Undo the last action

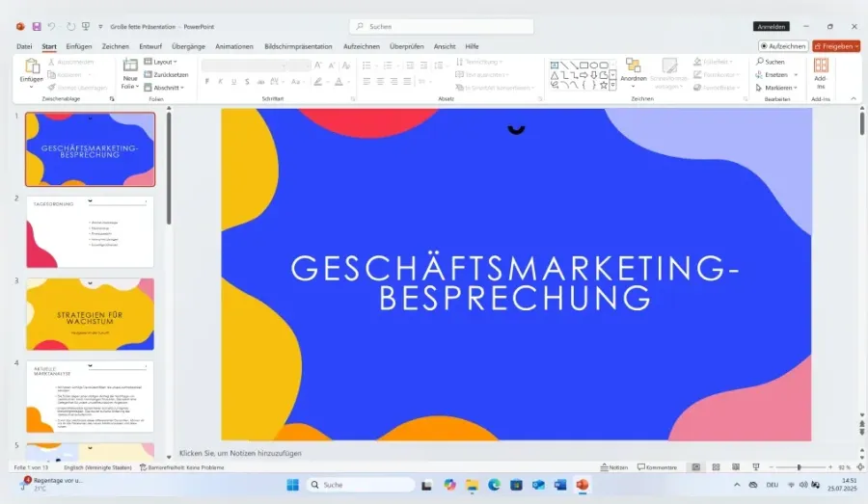(51, 27)
